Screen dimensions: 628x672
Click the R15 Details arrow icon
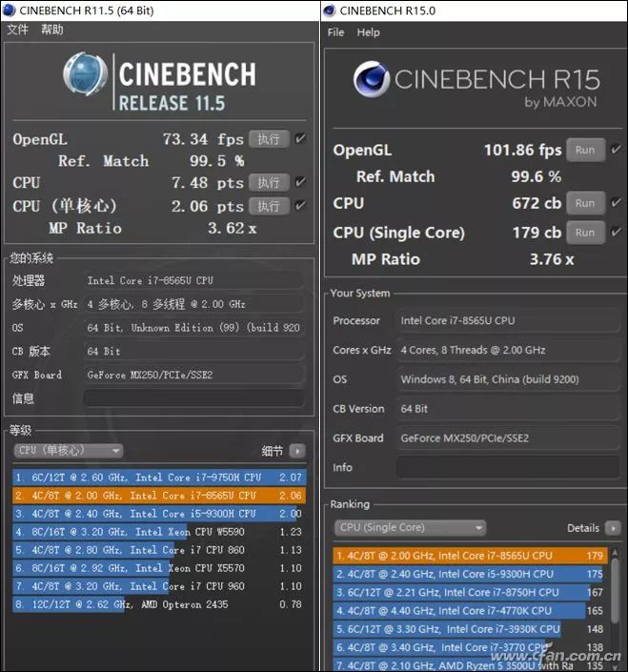tap(613, 528)
